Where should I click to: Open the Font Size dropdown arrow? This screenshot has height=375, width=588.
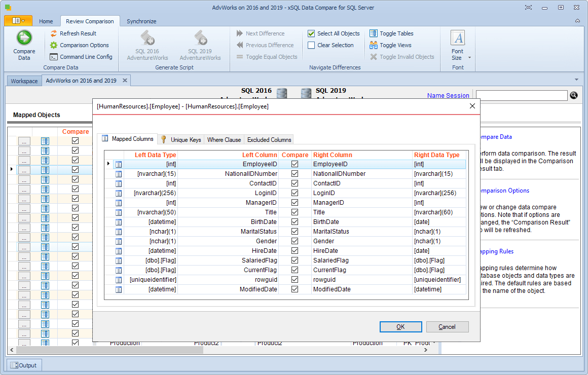click(x=469, y=58)
